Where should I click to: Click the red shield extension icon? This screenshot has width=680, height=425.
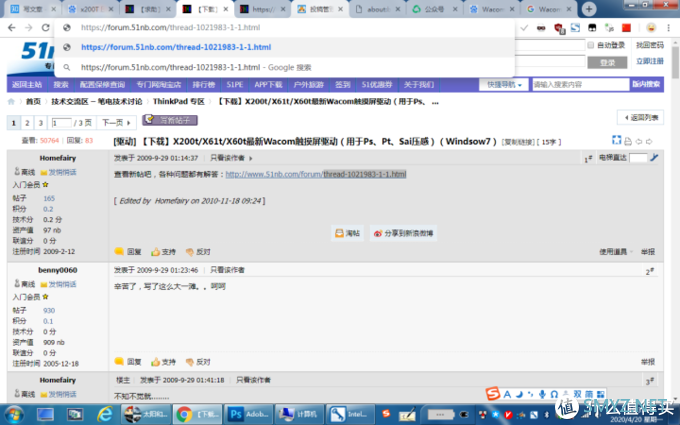(x=559, y=28)
